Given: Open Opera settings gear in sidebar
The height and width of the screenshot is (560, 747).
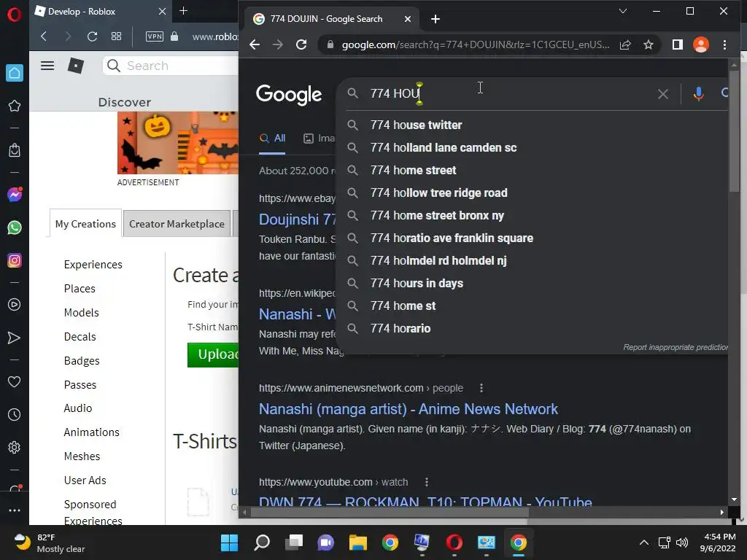Looking at the screenshot, I should coord(15,448).
